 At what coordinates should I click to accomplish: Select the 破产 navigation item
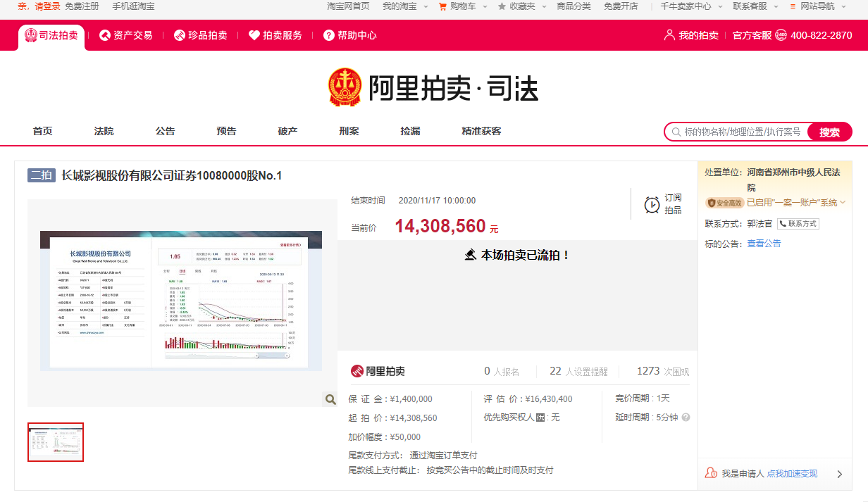(x=287, y=131)
